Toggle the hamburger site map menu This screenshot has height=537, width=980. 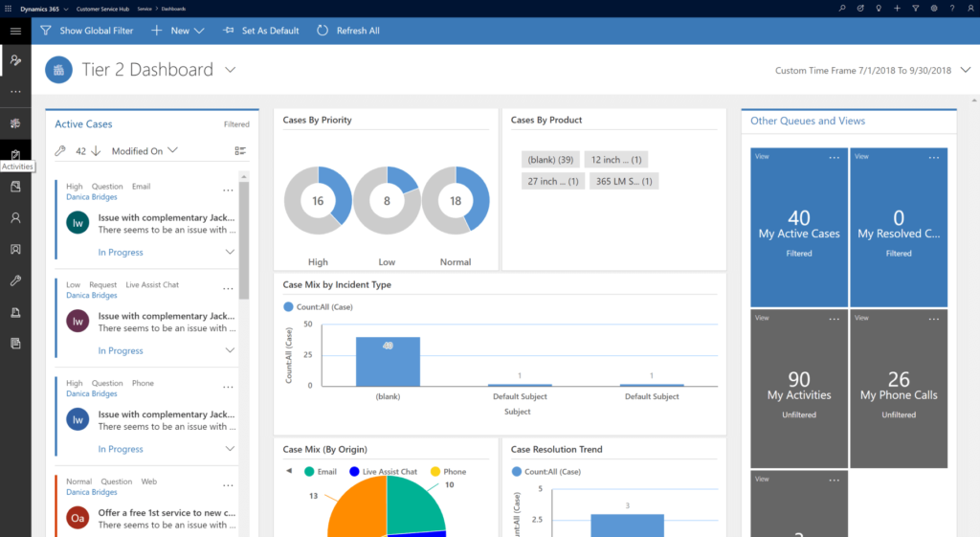[x=15, y=31]
